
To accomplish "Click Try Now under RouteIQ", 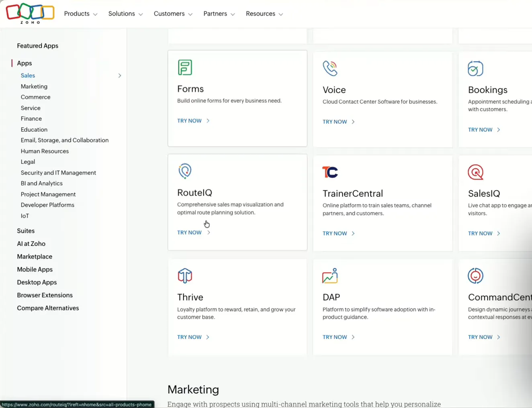I will click(x=193, y=233).
